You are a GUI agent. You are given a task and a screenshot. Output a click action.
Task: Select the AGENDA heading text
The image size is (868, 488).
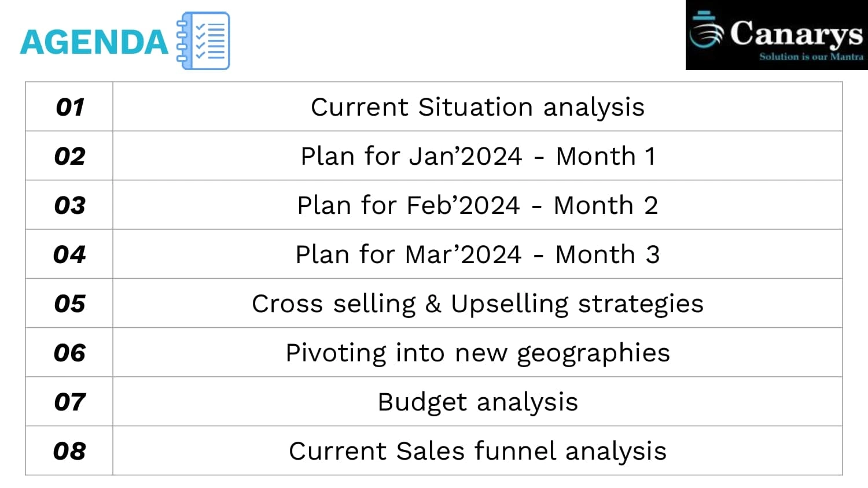coord(94,42)
